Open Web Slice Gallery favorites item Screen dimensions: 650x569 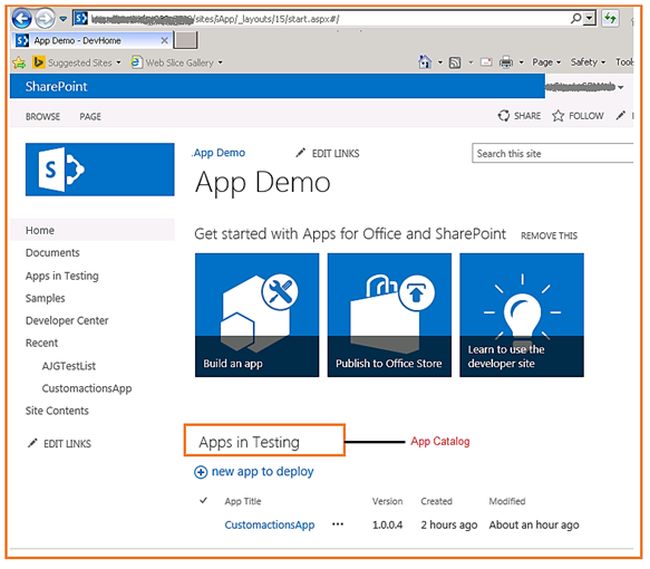click(x=174, y=63)
